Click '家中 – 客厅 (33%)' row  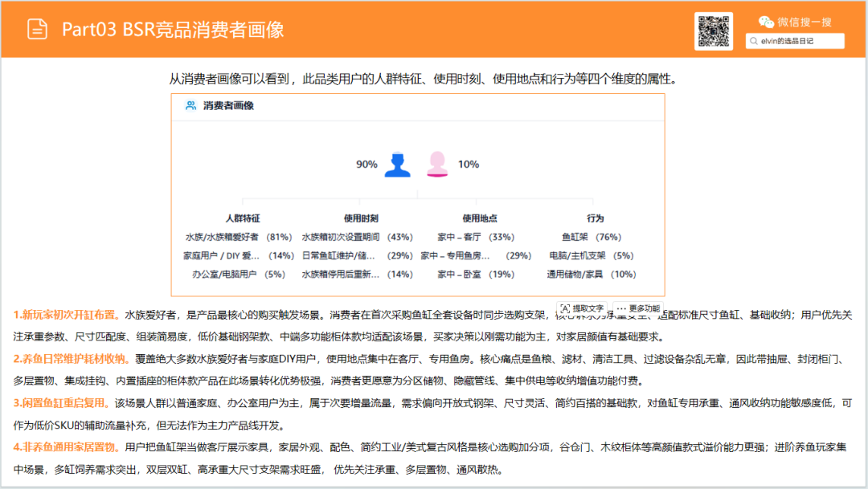click(476, 237)
